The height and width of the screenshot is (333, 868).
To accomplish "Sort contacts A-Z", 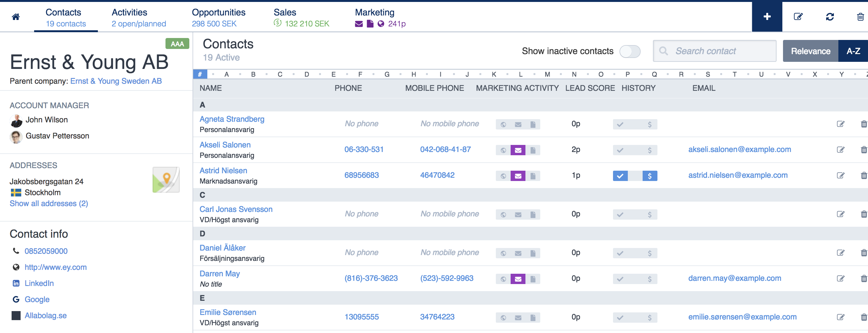I will 853,51.
